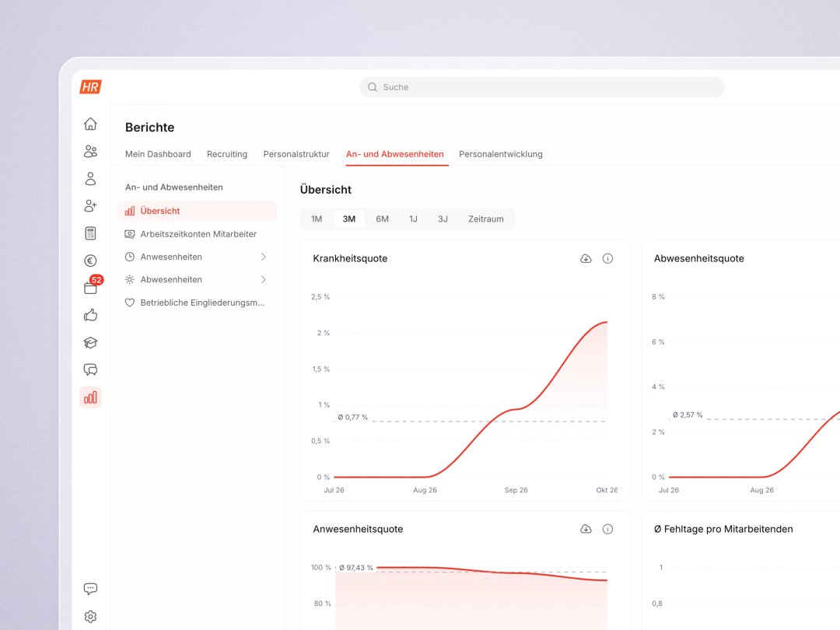This screenshot has height=630, width=840.
Task: Open the single person profile icon
Action: click(x=90, y=178)
